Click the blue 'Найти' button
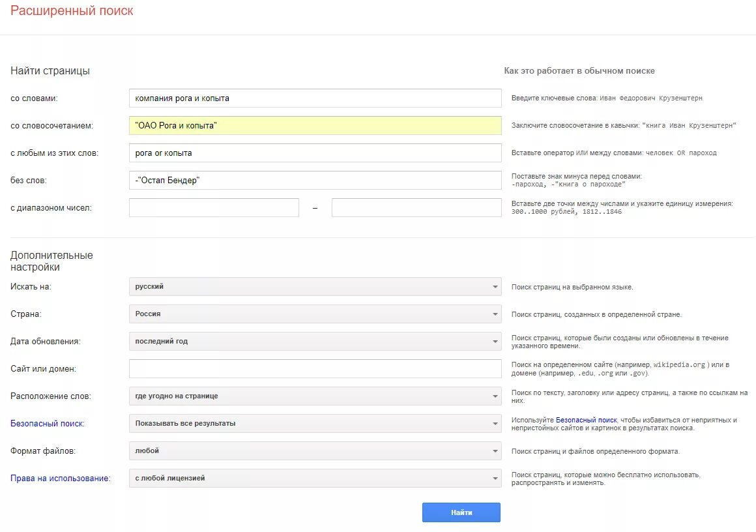 461,512
